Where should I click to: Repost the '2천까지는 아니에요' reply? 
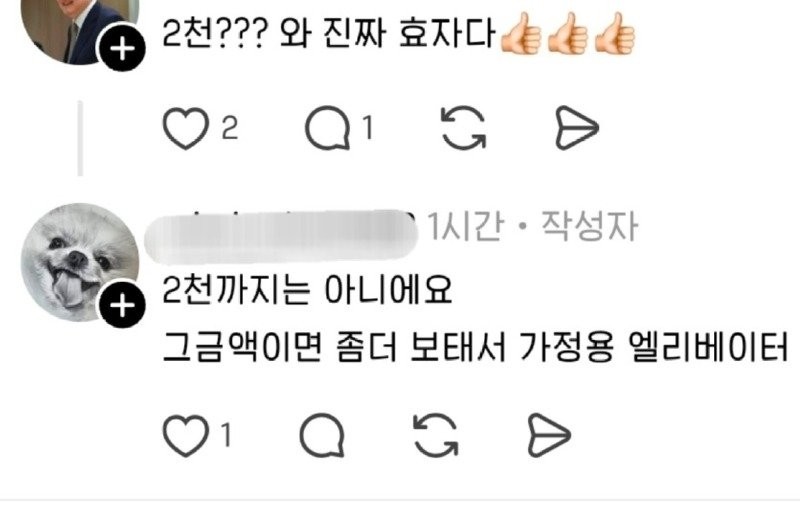click(x=435, y=435)
